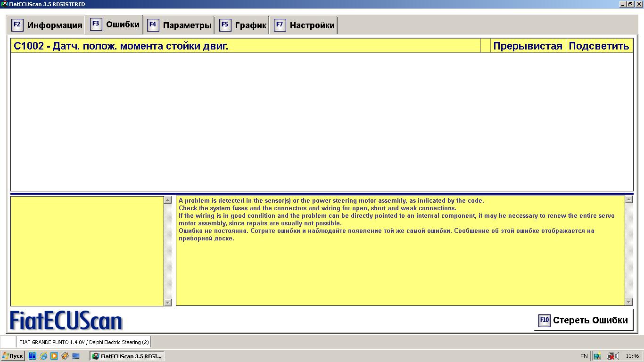Click the blue book icon in quick launch
Image resolution: width=644 pixels, height=362 pixels.
click(x=33, y=356)
